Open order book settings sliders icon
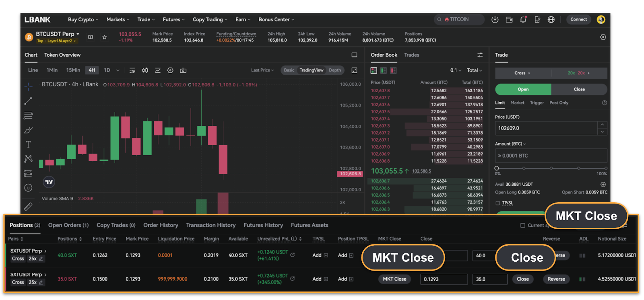 point(480,55)
